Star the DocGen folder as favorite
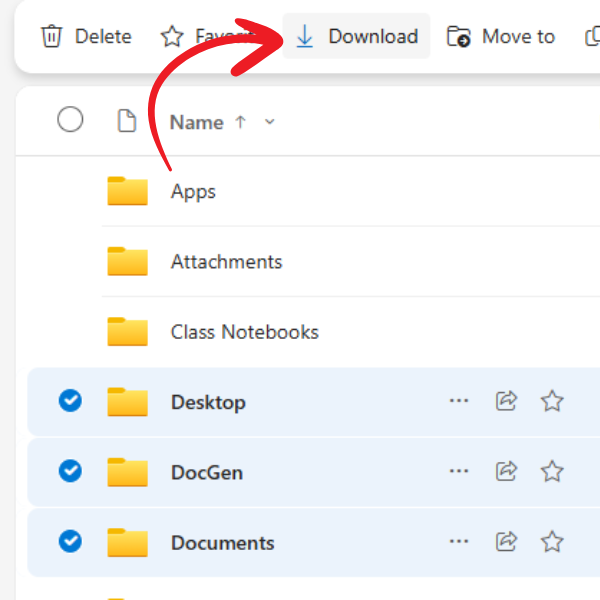Viewport: 600px width, 600px height. pos(552,471)
